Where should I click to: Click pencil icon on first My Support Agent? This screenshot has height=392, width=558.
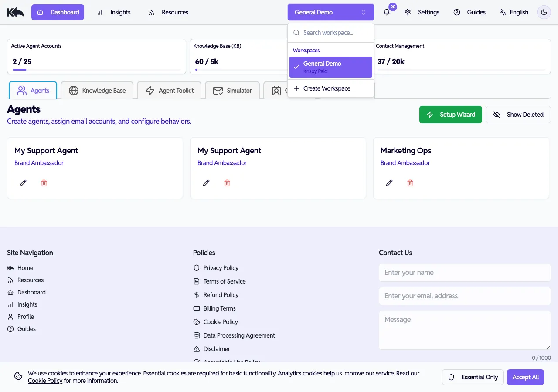pyautogui.click(x=23, y=183)
